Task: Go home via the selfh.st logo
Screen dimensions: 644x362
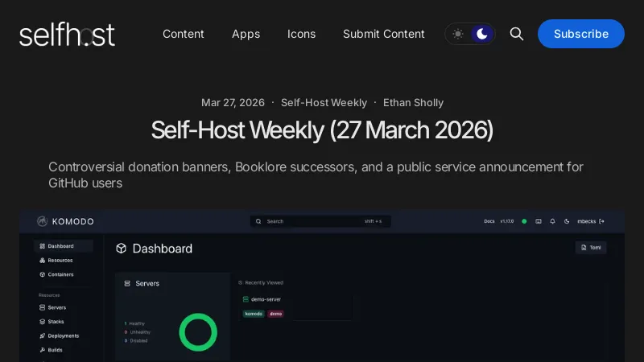Action: pyautogui.click(x=67, y=34)
